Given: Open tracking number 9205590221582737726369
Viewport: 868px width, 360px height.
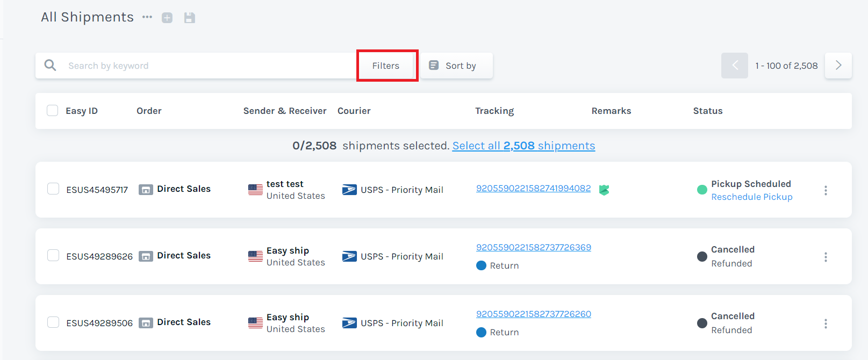Looking at the screenshot, I should [x=534, y=247].
